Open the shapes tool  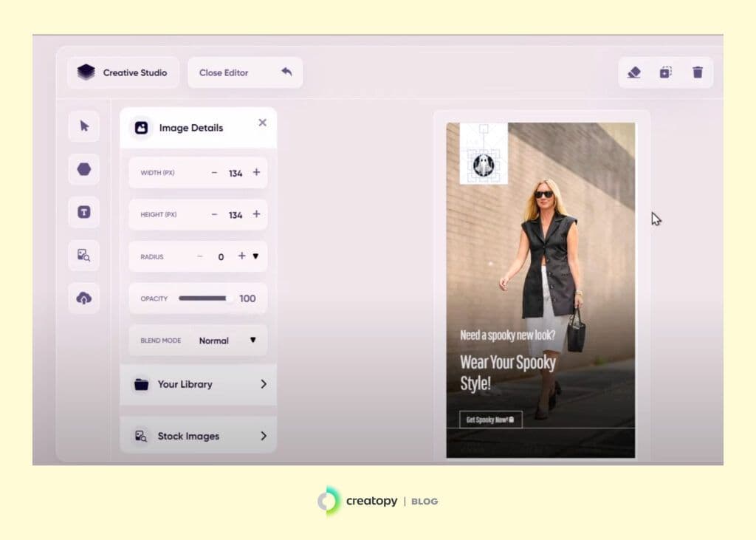coord(83,168)
